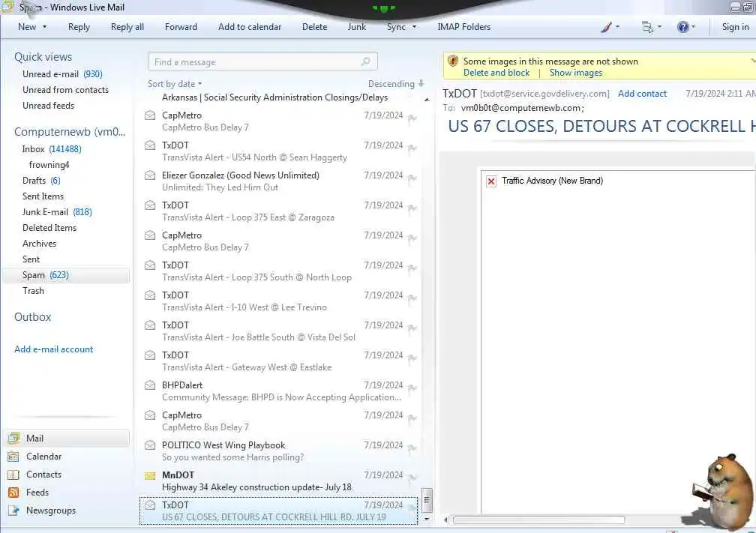The width and height of the screenshot is (756, 533).
Task: Open the Contacts section icon
Action: 13,475
